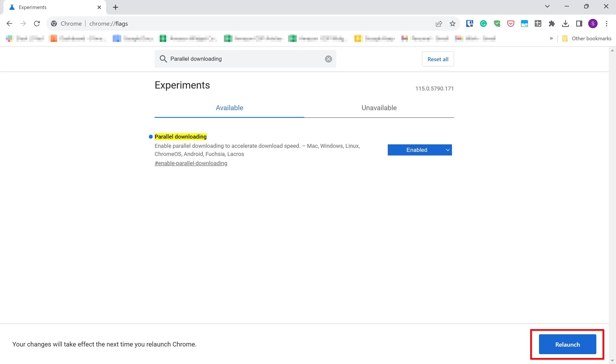Toggle the side panel icon
Viewport: 616px width, 364px height.
point(579,24)
